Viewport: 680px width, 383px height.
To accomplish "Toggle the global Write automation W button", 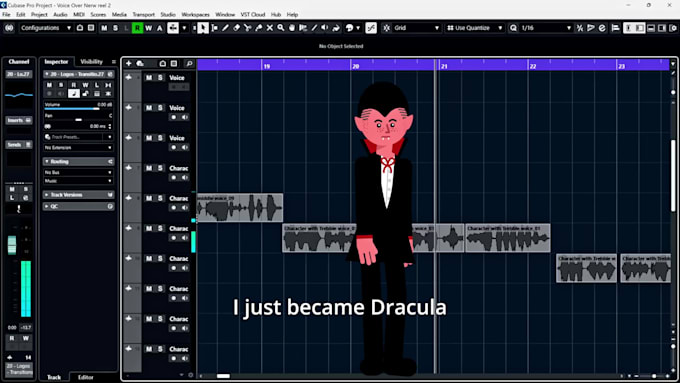I will (x=149, y=28).
